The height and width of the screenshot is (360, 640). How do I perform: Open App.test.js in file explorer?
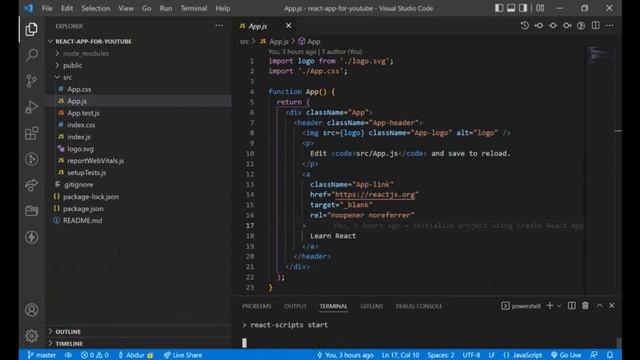(83, 113)
